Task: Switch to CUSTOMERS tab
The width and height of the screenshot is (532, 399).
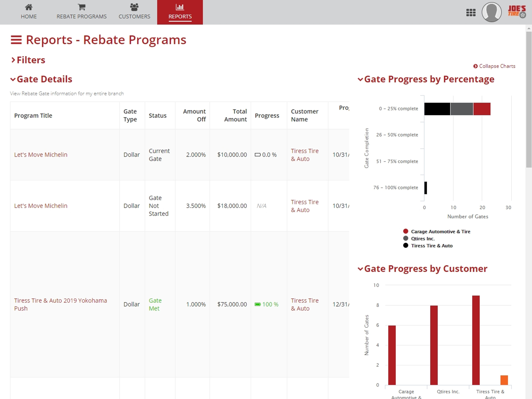Action: [134, 12]
